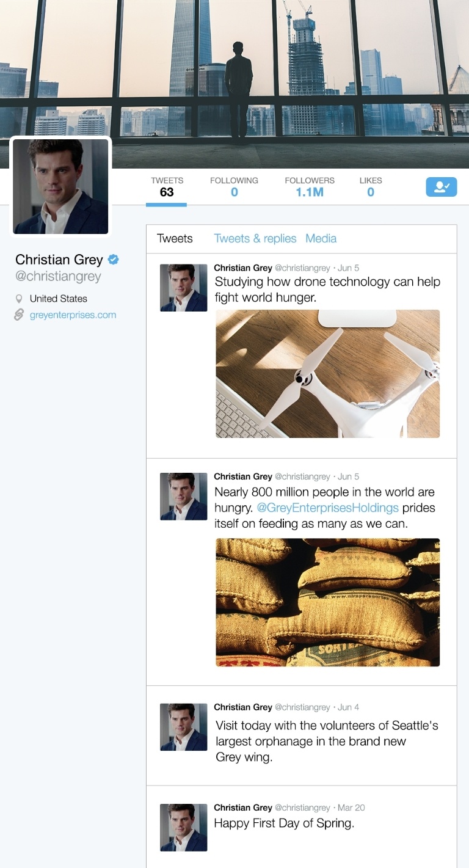Click the avatar on the First Day of Spring tweet
The height and width of the screenshot is (868, 469).
pyautogui.click(x=184, y=828)
